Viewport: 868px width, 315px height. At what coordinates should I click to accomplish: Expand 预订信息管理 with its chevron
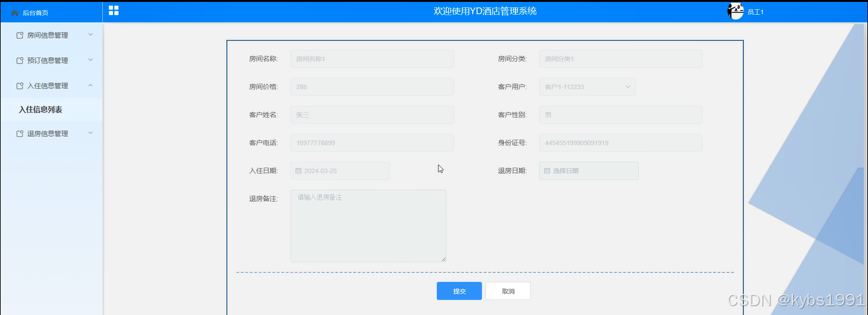point(90,60)
